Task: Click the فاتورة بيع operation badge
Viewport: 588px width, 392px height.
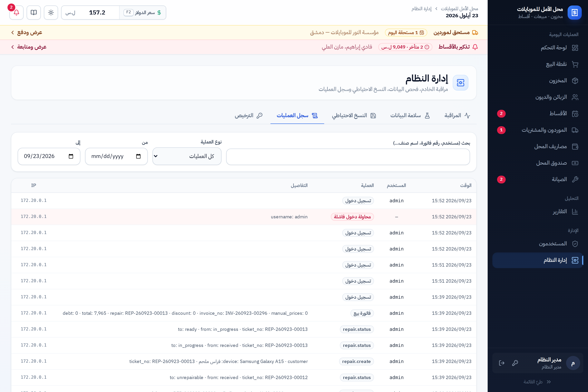Action: 362,313
